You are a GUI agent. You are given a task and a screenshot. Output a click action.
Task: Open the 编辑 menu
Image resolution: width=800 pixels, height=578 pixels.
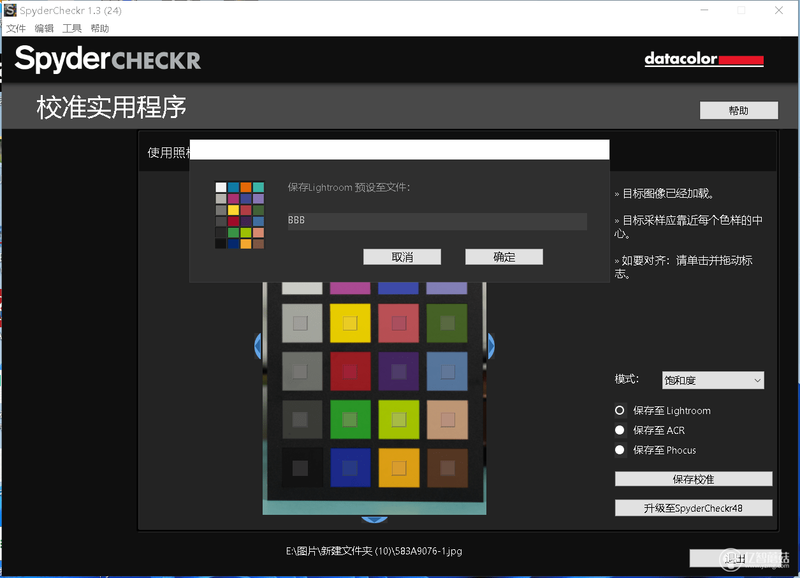[44, 29]
